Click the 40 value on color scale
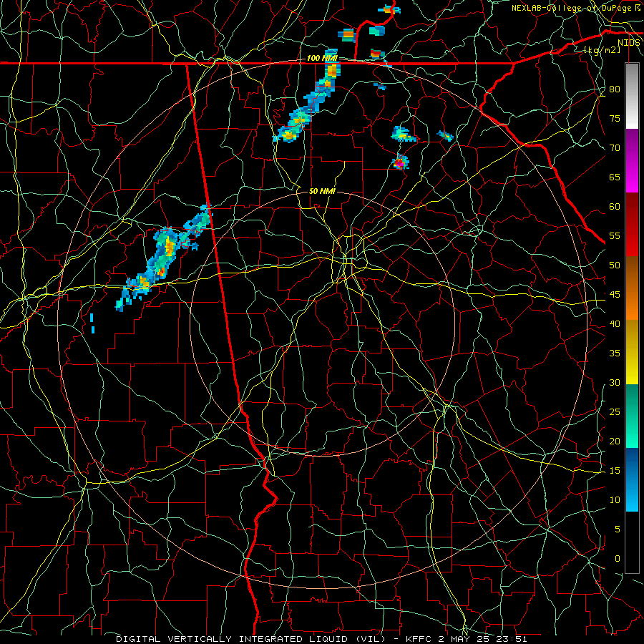This screenshot has width=644, height=644. click(x=615, y=324)
